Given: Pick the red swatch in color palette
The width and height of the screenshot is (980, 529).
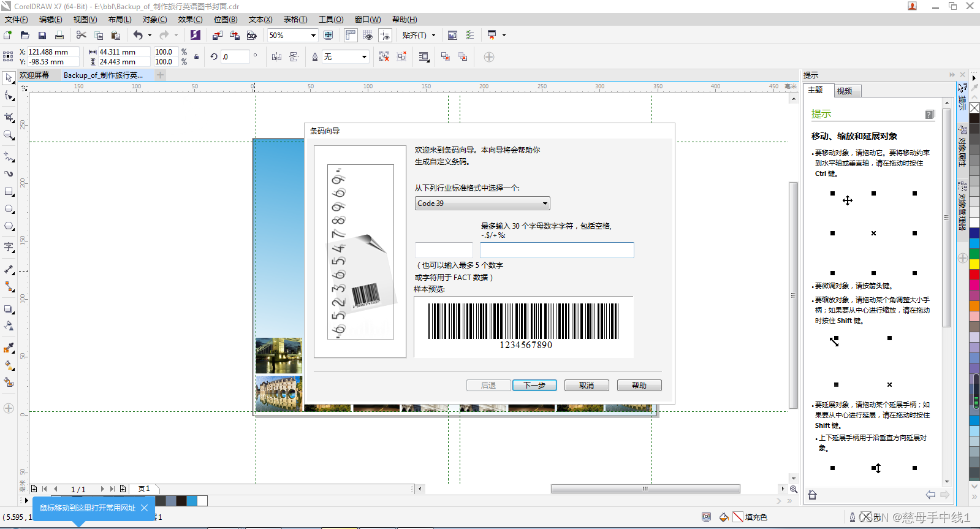Looking at the screenshot, I should (x=974, y=274).
